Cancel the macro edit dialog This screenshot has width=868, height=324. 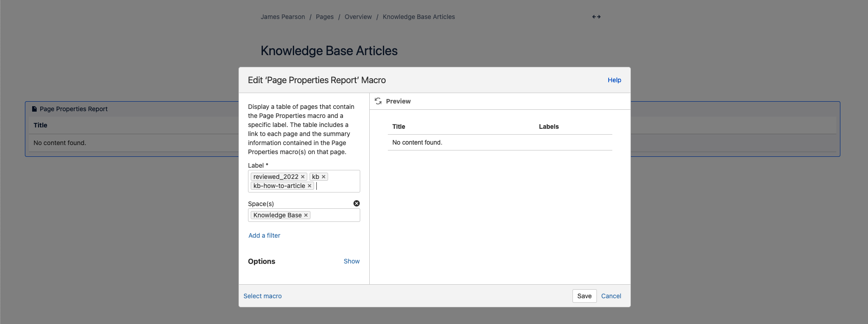[x=611, y=296]
